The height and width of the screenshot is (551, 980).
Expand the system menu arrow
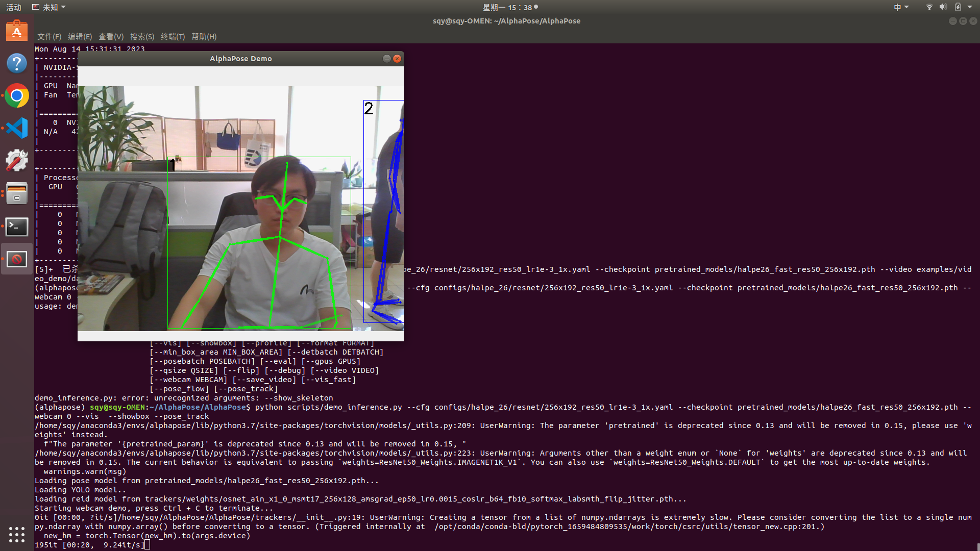[x=970, y=7]
